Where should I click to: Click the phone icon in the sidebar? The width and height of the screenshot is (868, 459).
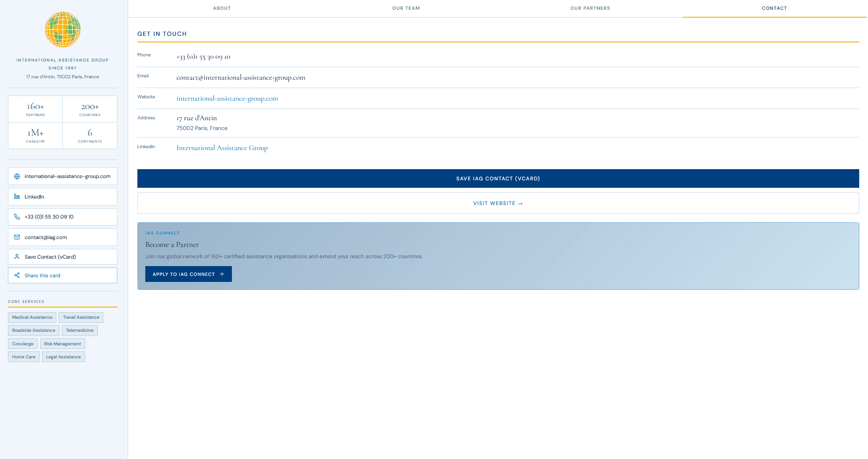17,217
